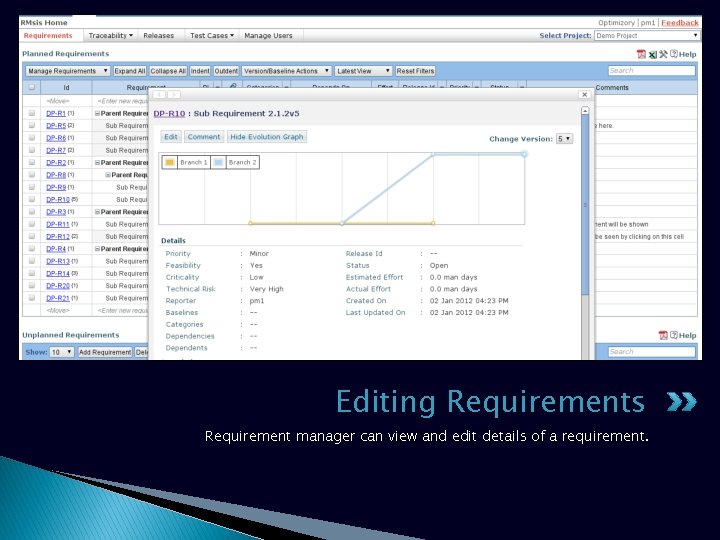Open the Manage Requirements dropdown
Image resolution: width=720 pixels, height=540 pixels.
(x=68, y=71)
